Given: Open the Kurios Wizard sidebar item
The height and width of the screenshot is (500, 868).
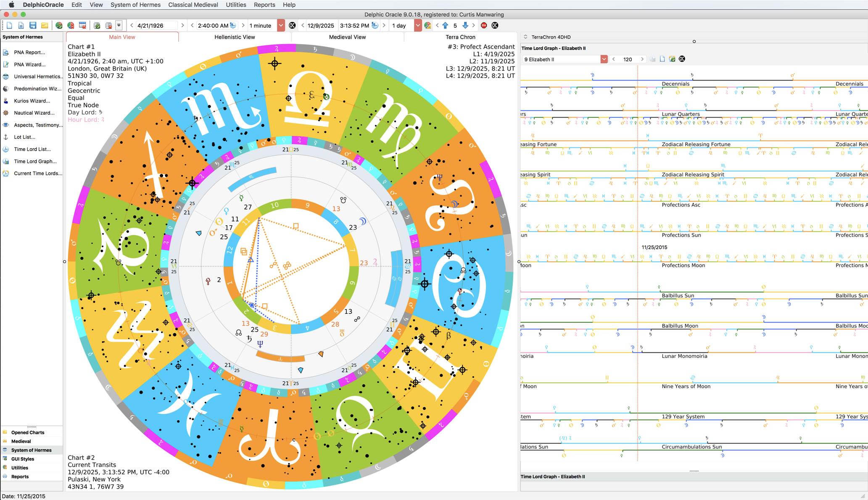Looking at the screenshot, I should pos(32,101).
